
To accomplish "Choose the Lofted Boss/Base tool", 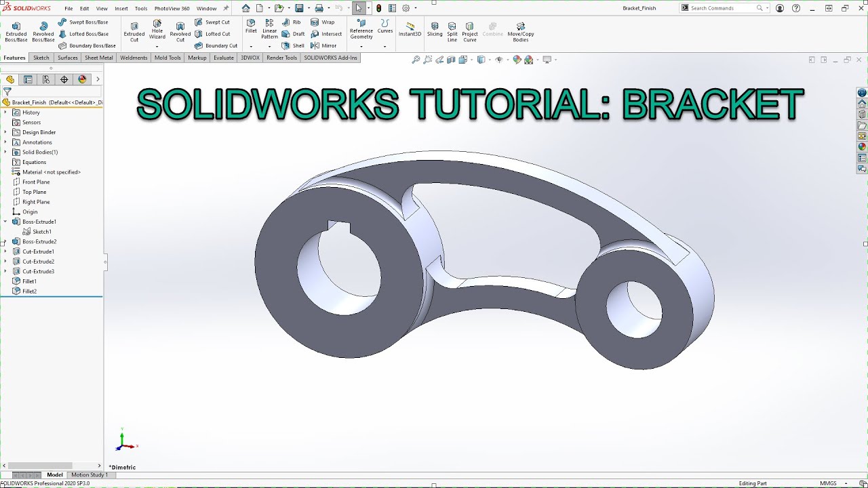I will [83, 34].
